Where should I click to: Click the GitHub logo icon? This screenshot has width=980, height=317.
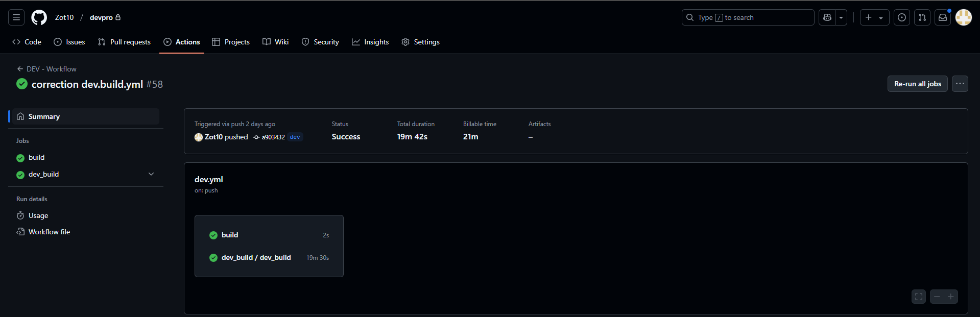coord(39,17)
